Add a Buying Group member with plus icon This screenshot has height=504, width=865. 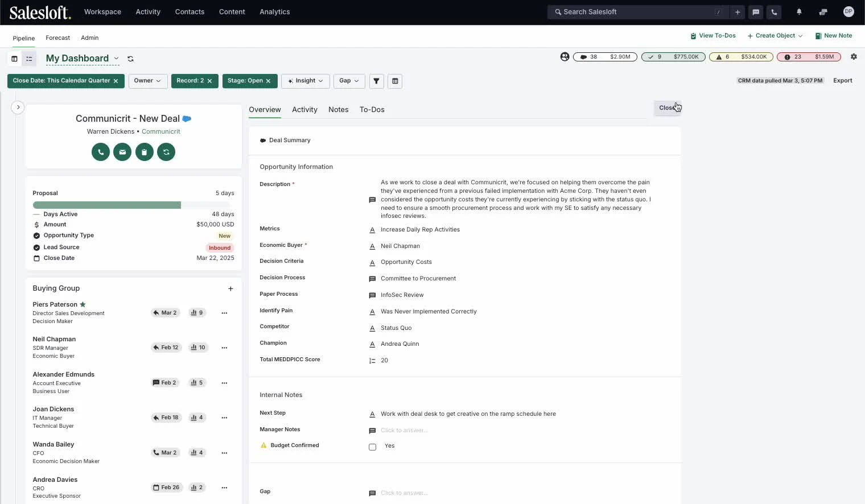pyautogui.click(x=230, y=288)
